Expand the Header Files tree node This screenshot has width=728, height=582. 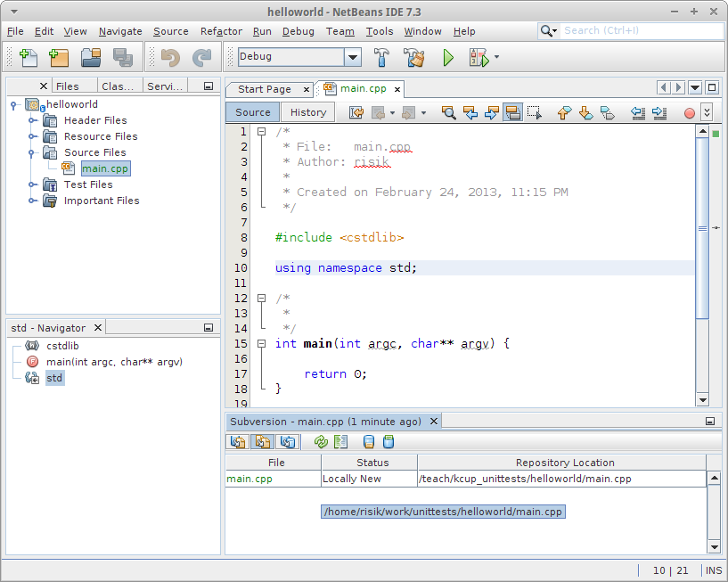pos(33,120)
